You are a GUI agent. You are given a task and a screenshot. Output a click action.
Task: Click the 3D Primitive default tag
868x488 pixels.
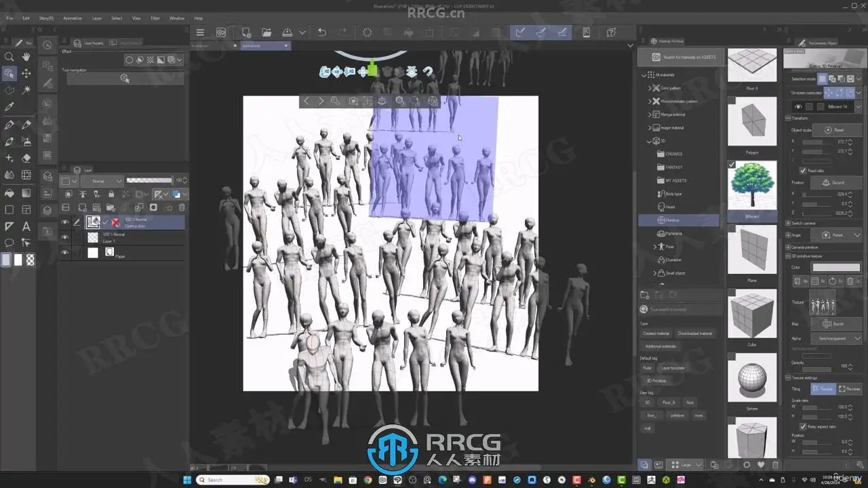(x=656, y=381)
